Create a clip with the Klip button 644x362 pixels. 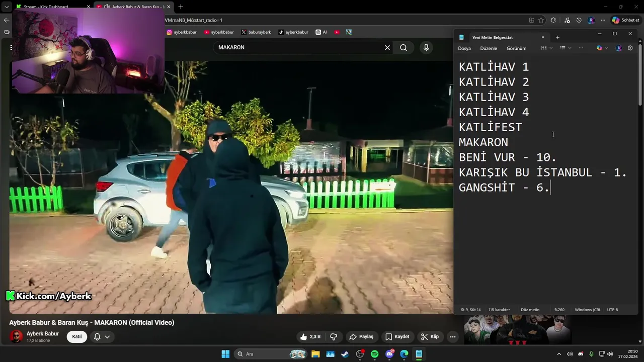pyautogui.click(x=430, y=337)
